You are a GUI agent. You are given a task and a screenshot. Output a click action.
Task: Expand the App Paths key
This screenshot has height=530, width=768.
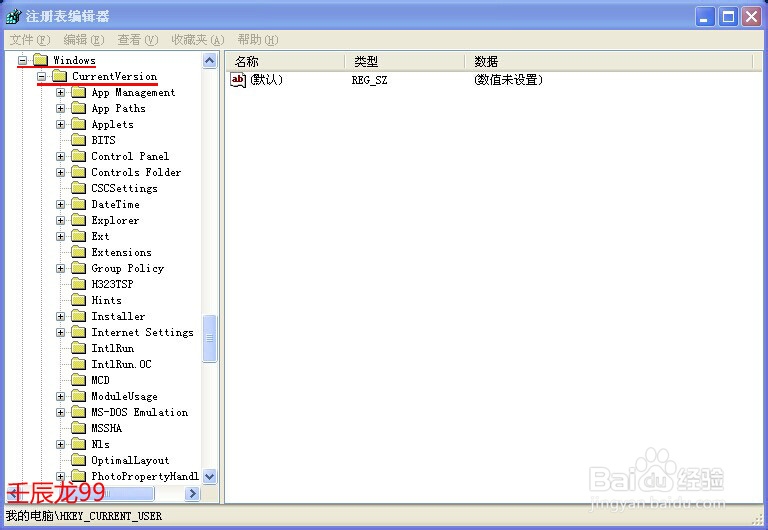point(60,108)
